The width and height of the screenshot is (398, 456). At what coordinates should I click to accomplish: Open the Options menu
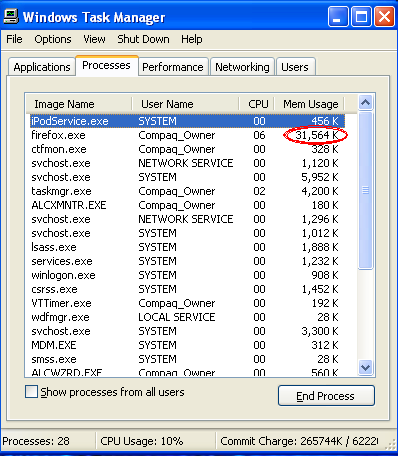click(x=53, y=39)
